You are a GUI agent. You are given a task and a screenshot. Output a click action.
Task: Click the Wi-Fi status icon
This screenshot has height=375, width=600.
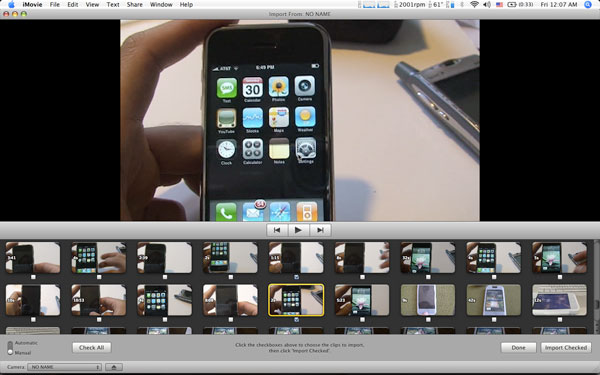[x=474, y=5]
